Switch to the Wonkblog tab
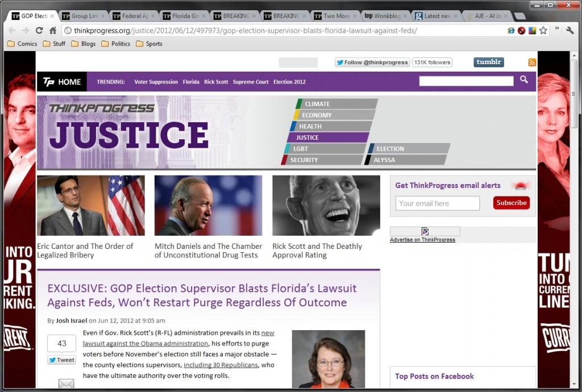The image size is (582, 392). tap(386, 16)
